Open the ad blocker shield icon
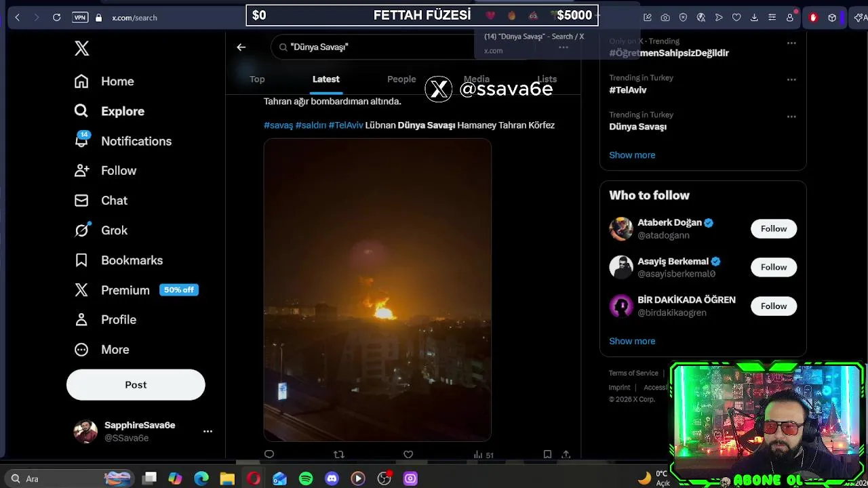This screenshot has height=488, width=868. (x=683, y=18)
